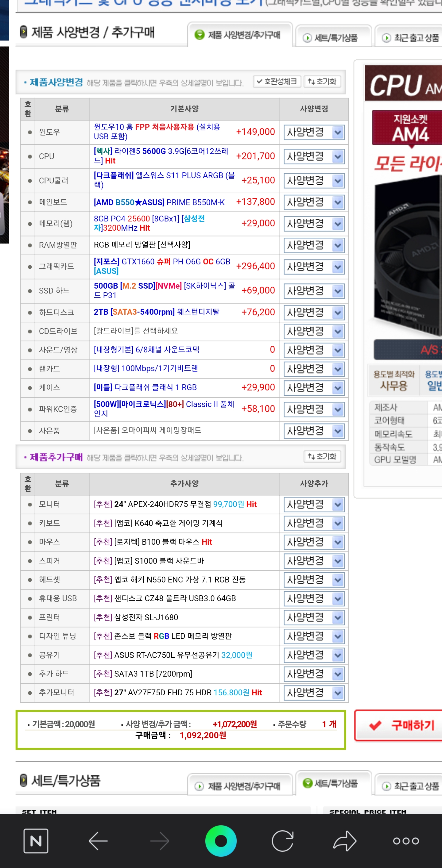Tap the share arrow icon

click(x=345, y=841)
